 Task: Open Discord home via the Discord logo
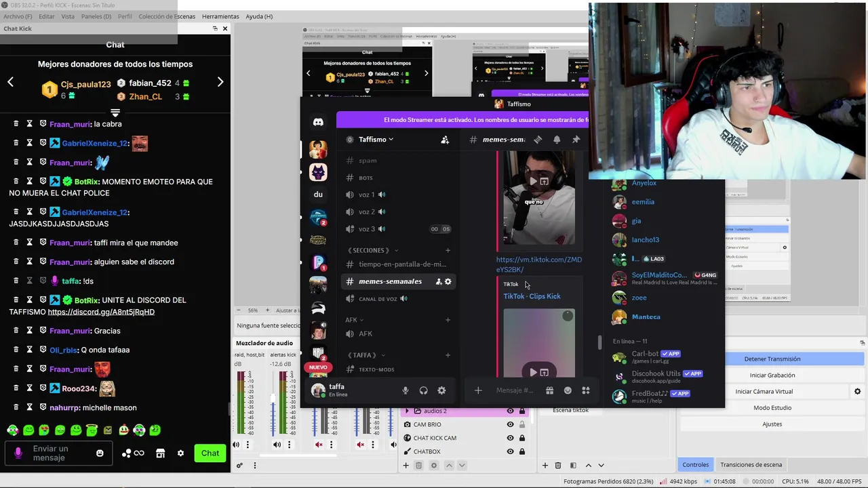pyautogui.click(x=318, y=122)
